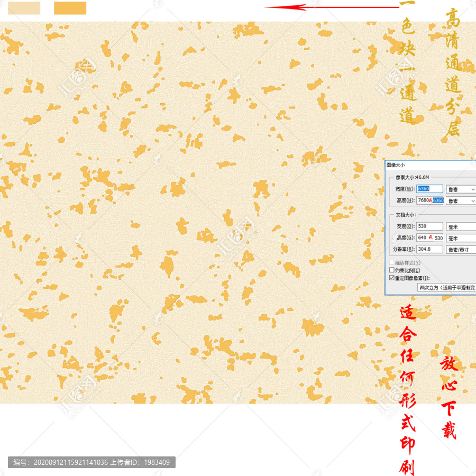Click the document width field showing 530
476x476 pixels.
click(429, 226)
